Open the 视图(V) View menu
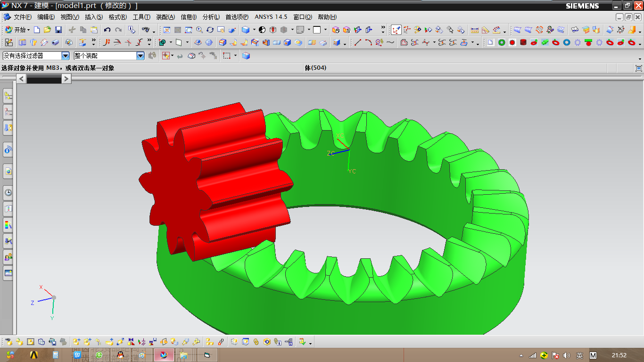This screenshot has height=362, width=644. pyautogui.click(x=70, y=17)
